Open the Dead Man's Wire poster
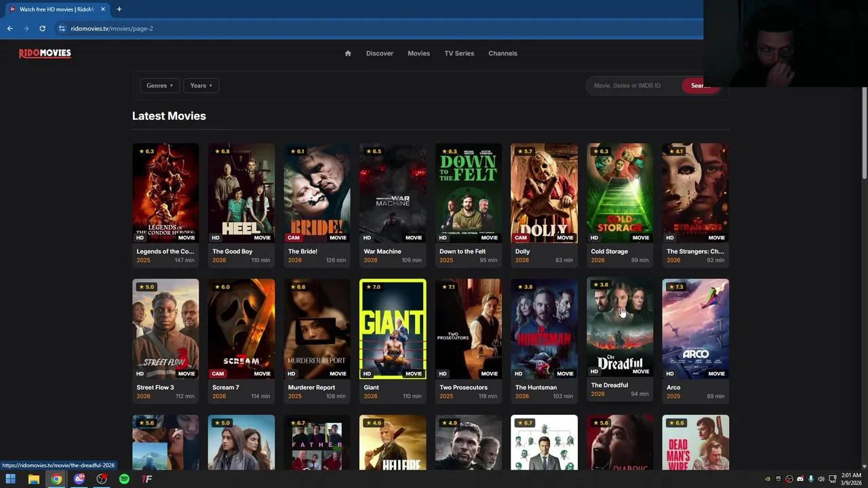The image size is (868, 488). [x=696, y=443]
